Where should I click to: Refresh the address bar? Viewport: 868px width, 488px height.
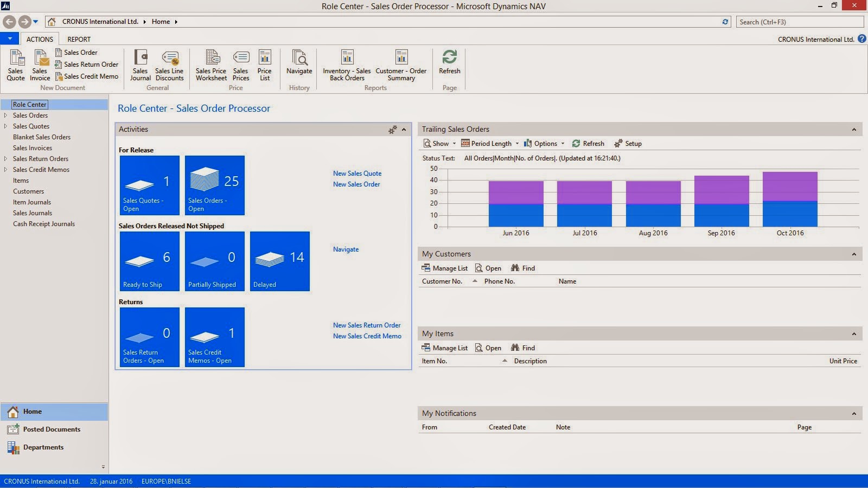[x=725, y=22]
